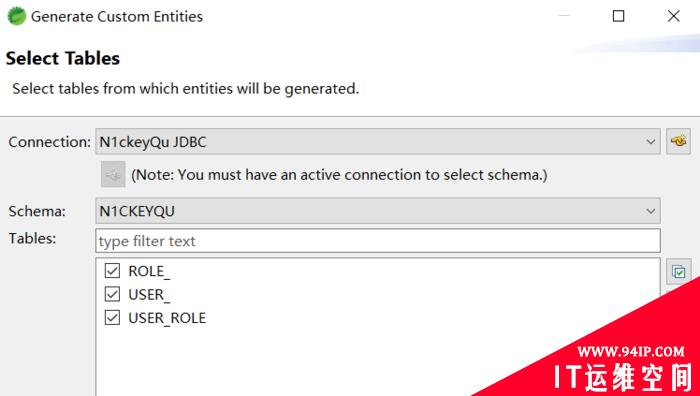Select the ROLE_ table name row

pos(149,271)
